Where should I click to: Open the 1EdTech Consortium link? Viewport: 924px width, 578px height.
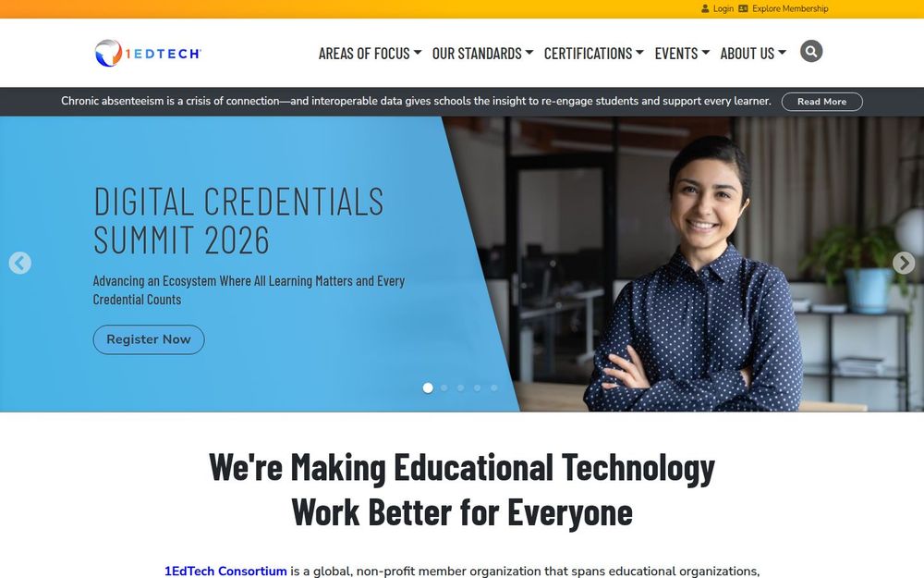[225, 571]
